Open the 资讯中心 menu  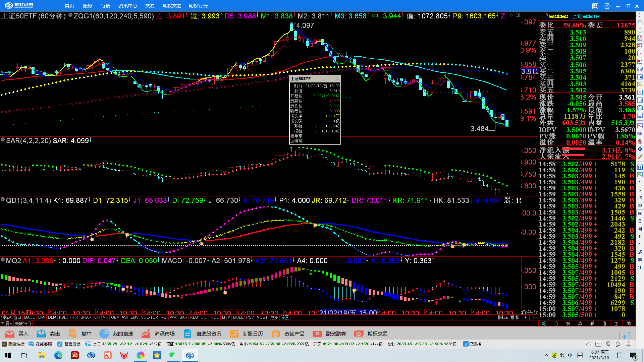(127, 6)
